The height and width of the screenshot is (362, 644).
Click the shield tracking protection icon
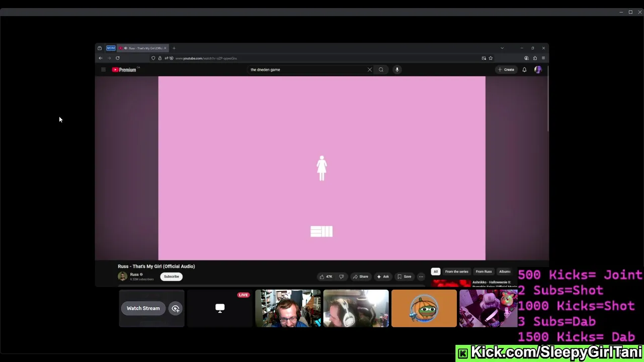153,58
